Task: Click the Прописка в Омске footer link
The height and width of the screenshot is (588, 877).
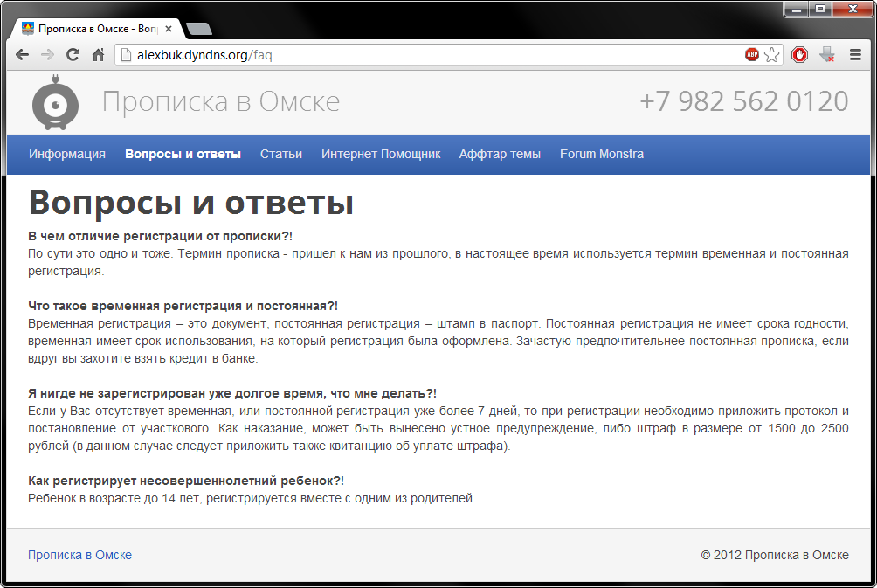Action: 80,555
